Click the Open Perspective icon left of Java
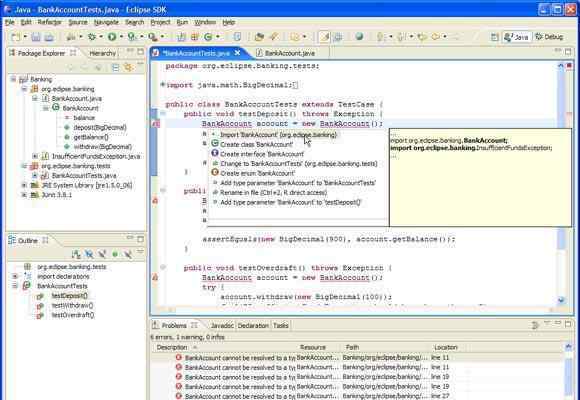 495,37
